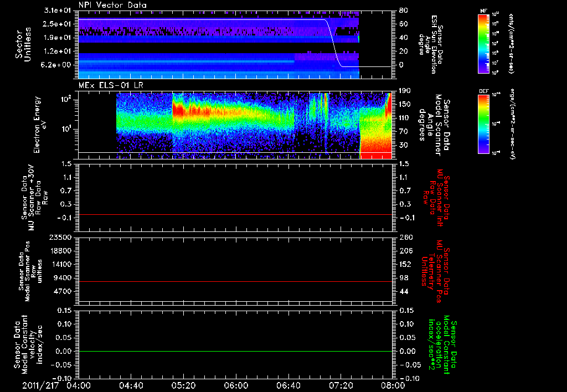Click the red low-energy burst near 07:40 in ELS
Screen dimensions: 567x392
coord(376,147)
